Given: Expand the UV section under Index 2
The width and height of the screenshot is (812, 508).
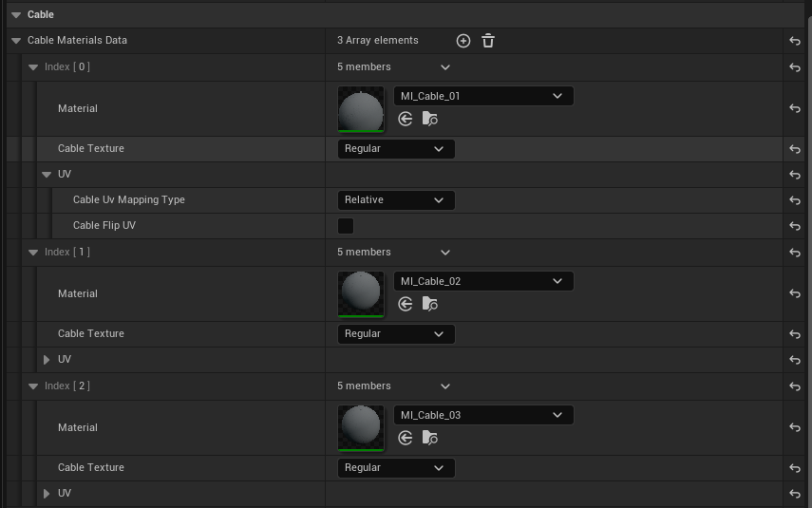Looking at the screenshot, I should coord(47,494).
